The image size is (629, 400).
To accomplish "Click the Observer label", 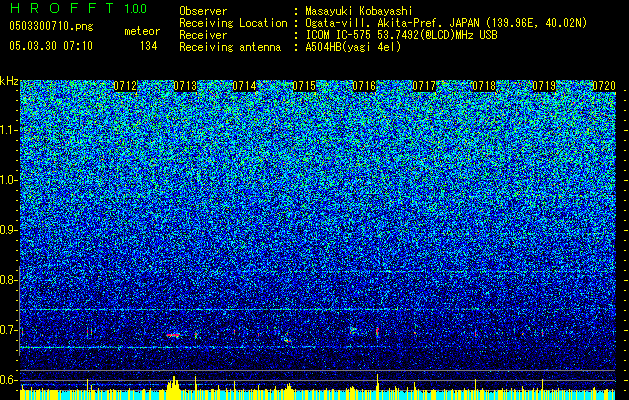I will 203,11.
